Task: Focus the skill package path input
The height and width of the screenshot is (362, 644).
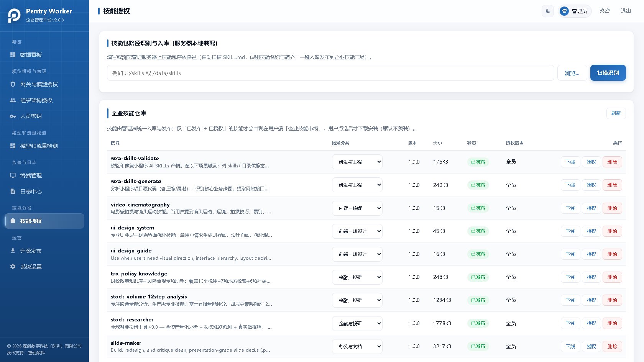Action: coord(330,73)
